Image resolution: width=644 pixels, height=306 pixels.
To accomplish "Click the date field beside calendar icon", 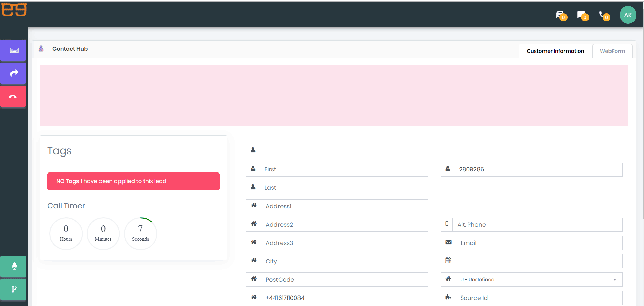I will coord(539,261).
